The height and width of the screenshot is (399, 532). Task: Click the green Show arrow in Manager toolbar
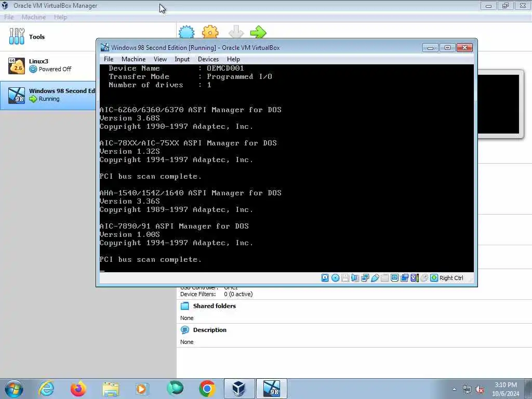pyautogui.click(x=258, y=32)
